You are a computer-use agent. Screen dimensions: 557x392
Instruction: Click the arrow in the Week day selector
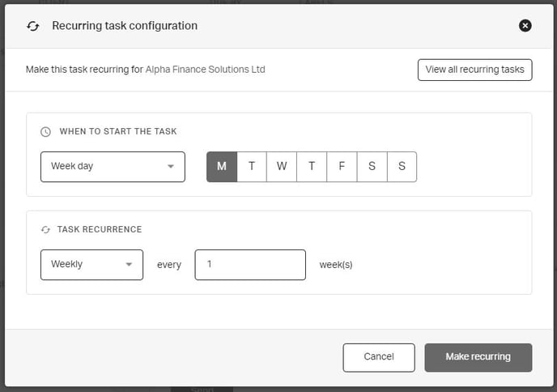(x=171, y=167)
